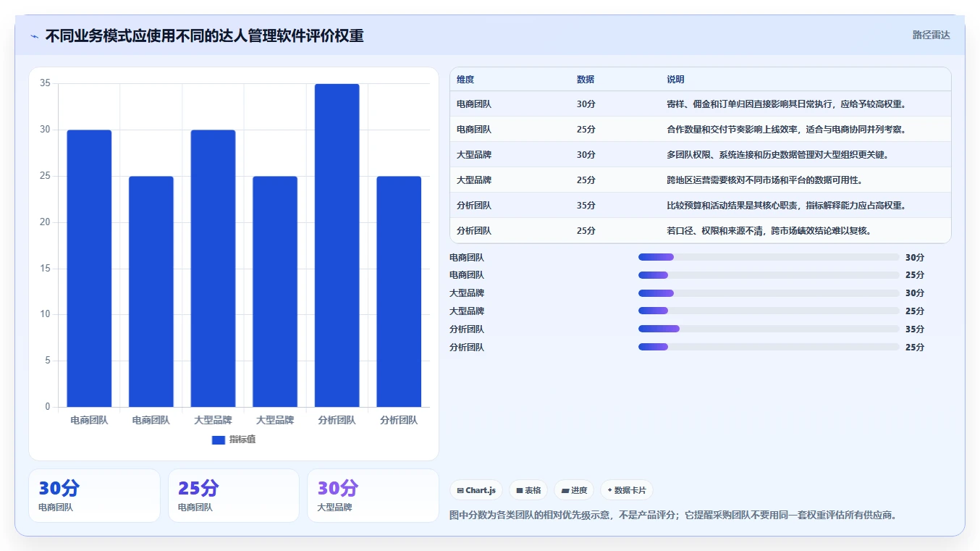
Task: Open the 25分 电商团队 stat card
Action: 234,495
